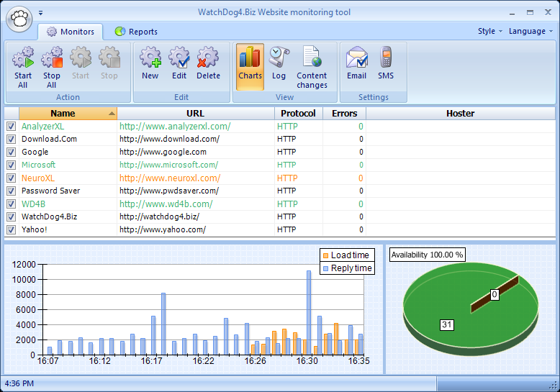This screenshot has width=560, height=392.
Task: Sort by the URL column header
Action: point(195,114)
